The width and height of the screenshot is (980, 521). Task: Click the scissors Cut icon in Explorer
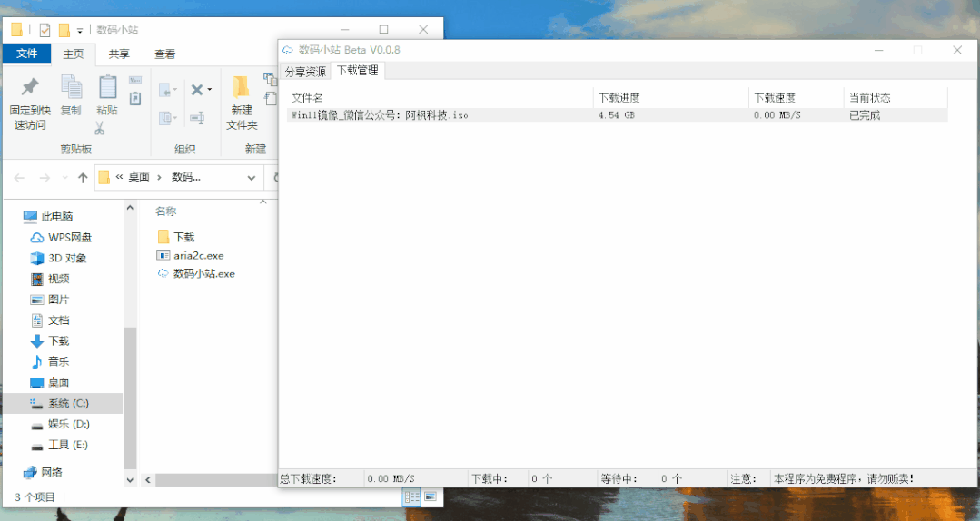99,129
